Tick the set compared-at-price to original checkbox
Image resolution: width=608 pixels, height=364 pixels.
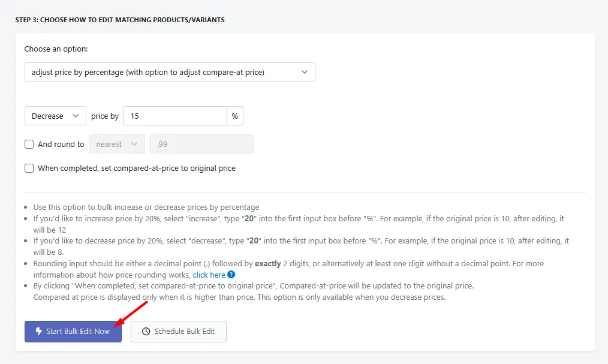click(29, 169)
